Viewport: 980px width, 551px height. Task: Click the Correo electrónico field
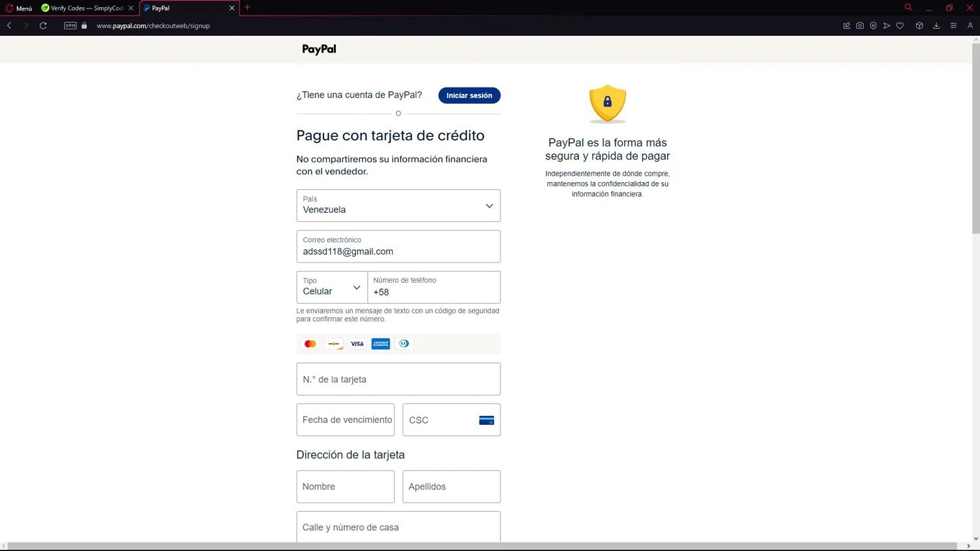pos(399,246)
